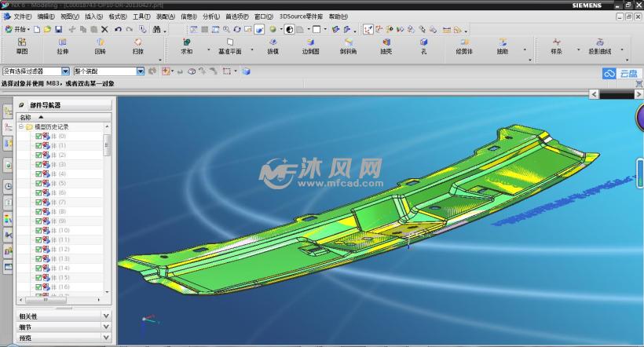Uncheck the checkbox for 体 (2)
The height and width of the screenshot is (347, 644).
pos(38,155)
